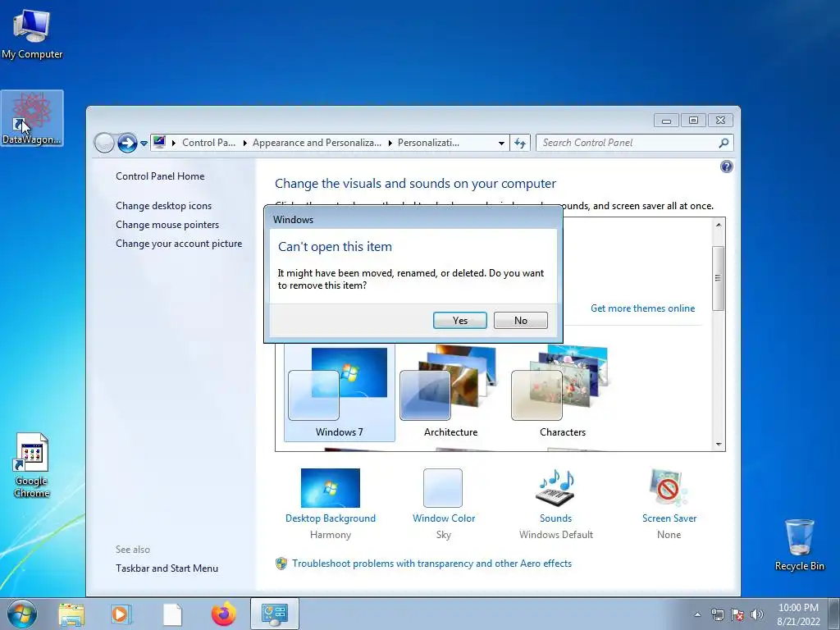Screen dimensions: 840x630
Task: Click the Show desktop strip
Action: pyautogui.click(x=835, y=614)
